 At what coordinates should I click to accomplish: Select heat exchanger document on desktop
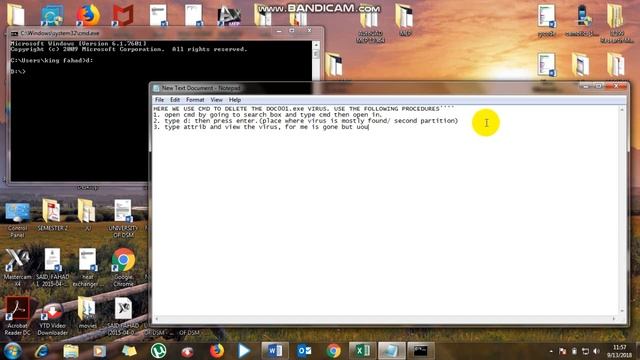pyautogui.click(x=87, y=267)
